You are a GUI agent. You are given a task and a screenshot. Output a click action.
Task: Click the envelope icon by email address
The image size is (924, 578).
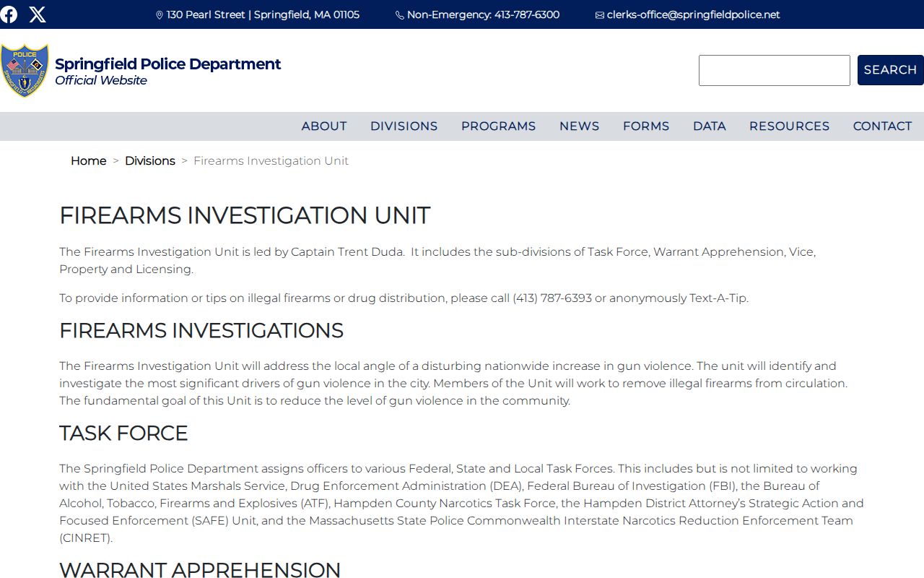click(x=599, y=15)
